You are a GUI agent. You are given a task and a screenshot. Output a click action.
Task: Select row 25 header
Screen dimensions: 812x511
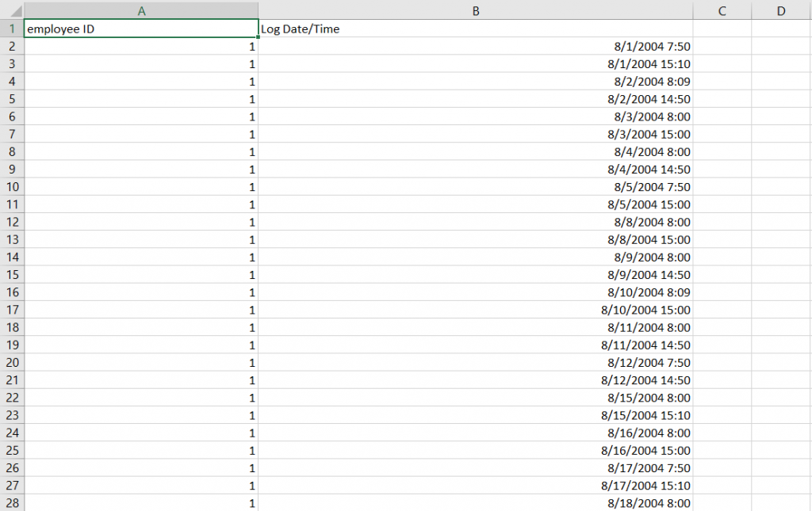point(12,451)
